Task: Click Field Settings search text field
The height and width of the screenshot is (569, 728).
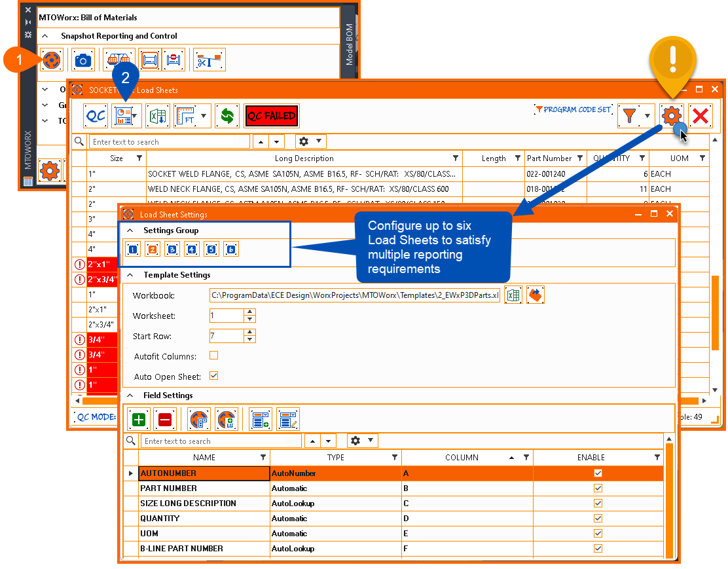Action: 221,441
